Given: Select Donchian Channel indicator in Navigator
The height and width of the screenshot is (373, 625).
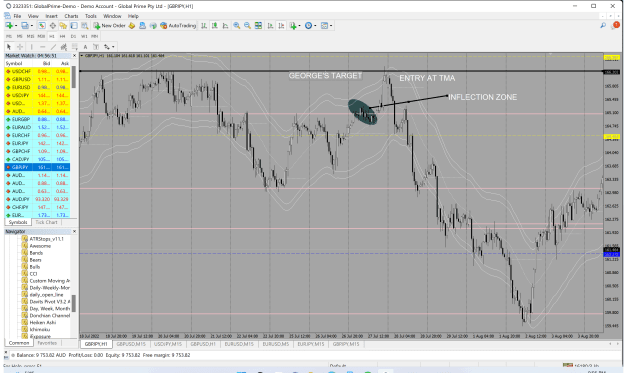Looking at the screenshot, I should pyautogui.click(x=46, y=315).
